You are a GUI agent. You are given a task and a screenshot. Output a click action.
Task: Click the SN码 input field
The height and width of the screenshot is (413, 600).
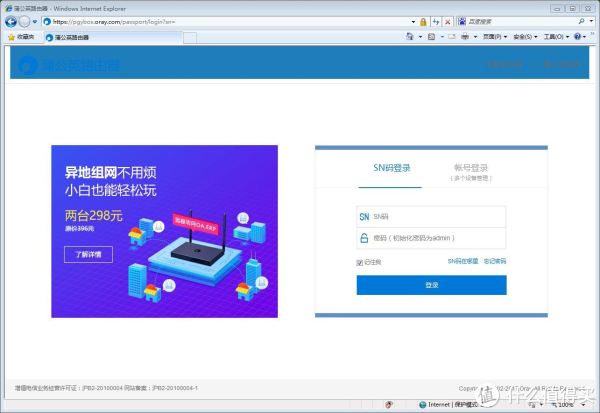431,217
